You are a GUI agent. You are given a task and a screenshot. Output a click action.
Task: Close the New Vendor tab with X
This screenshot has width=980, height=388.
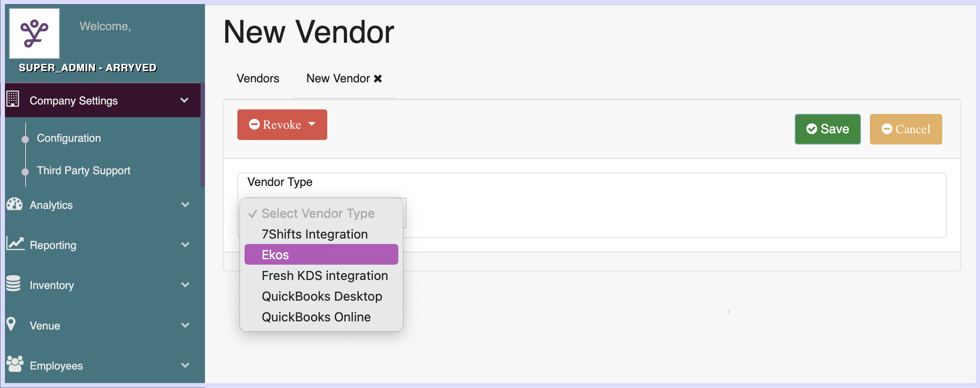point(378,78)
